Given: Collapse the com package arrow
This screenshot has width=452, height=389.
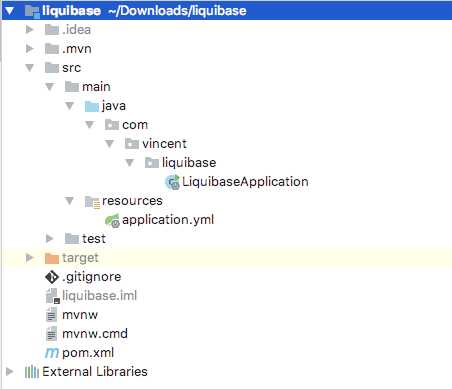Looking at the screenshot, I should click(90, 125).
